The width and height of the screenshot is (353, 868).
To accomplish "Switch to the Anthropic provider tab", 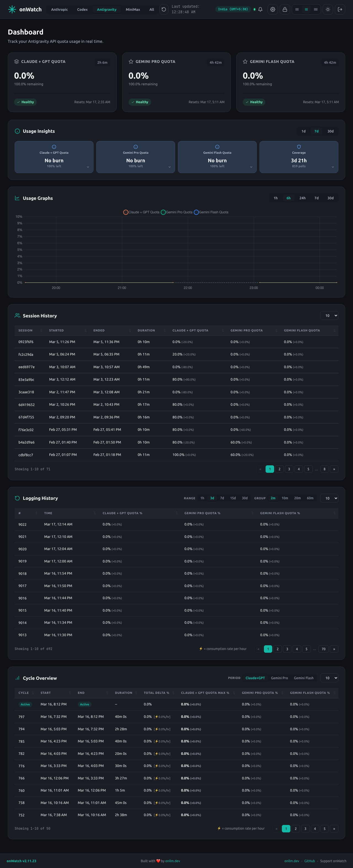I will click(59, 9).
